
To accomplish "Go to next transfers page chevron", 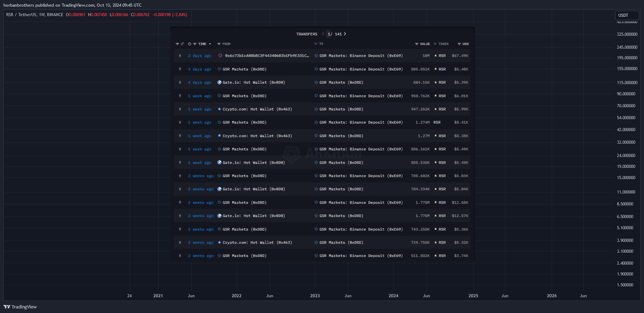I will coord(345,34).
